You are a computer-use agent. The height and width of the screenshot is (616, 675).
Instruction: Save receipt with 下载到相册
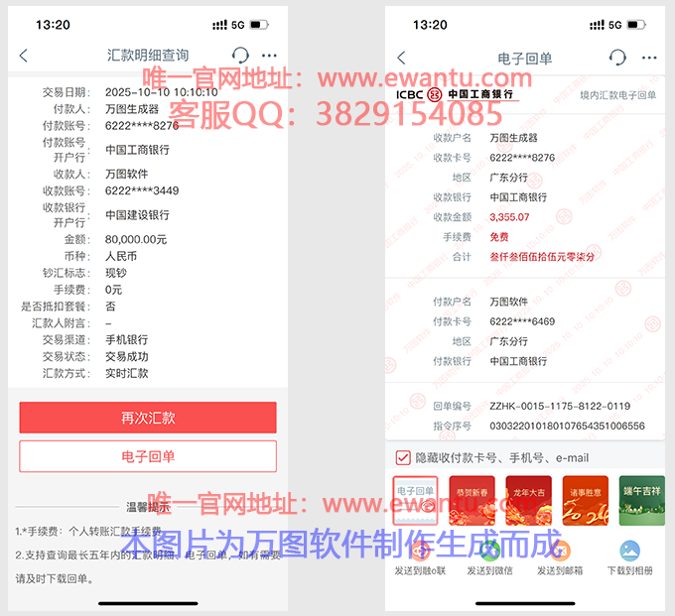click(x=629, y=558)
